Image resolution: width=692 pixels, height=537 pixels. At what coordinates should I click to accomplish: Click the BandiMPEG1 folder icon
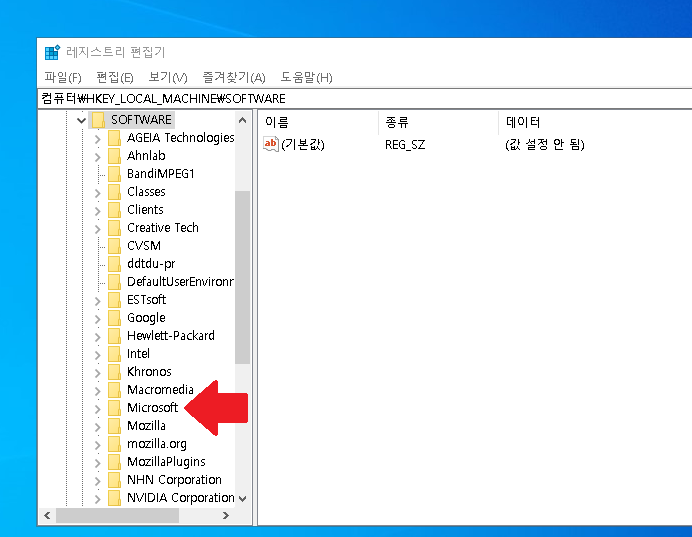coord(114,174)
